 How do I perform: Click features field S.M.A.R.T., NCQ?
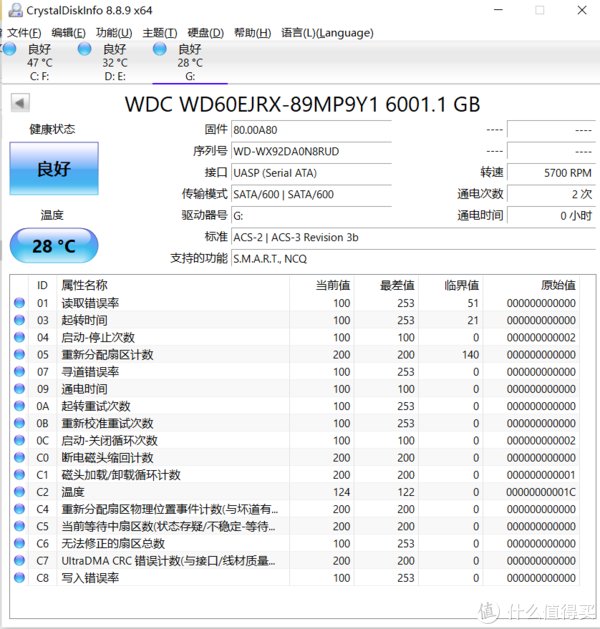(414, 259)
